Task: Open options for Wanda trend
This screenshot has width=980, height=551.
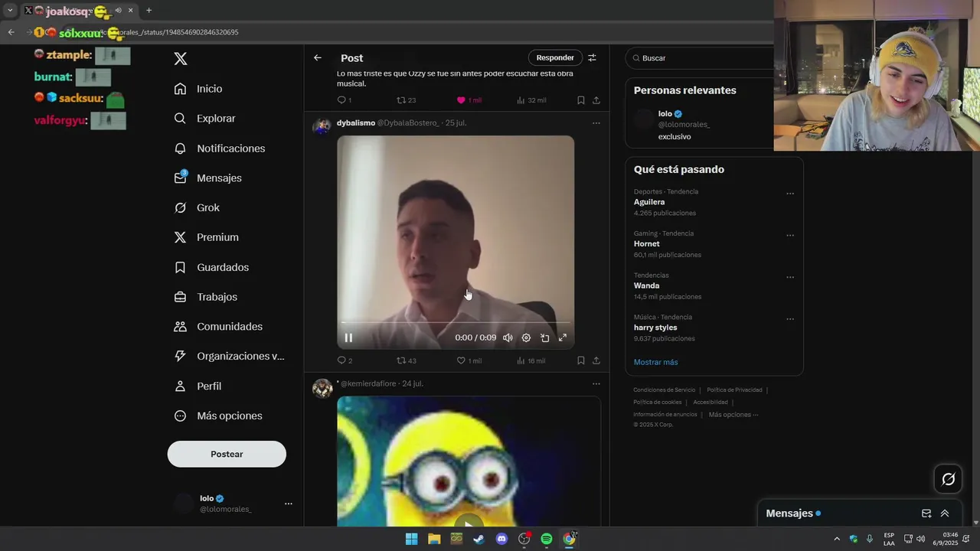Action: [x=790, y=277]
